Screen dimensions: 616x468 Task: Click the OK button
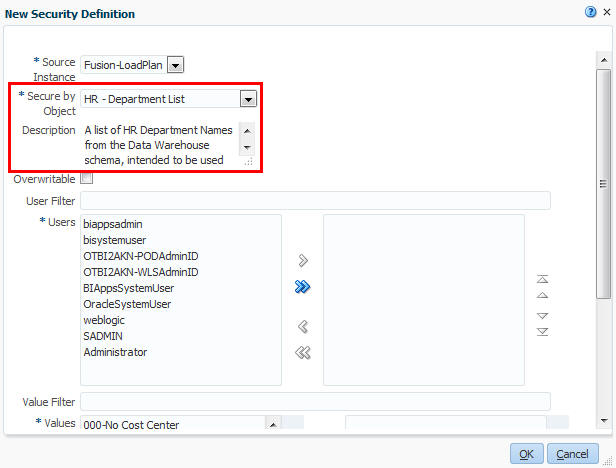point(526,454)
